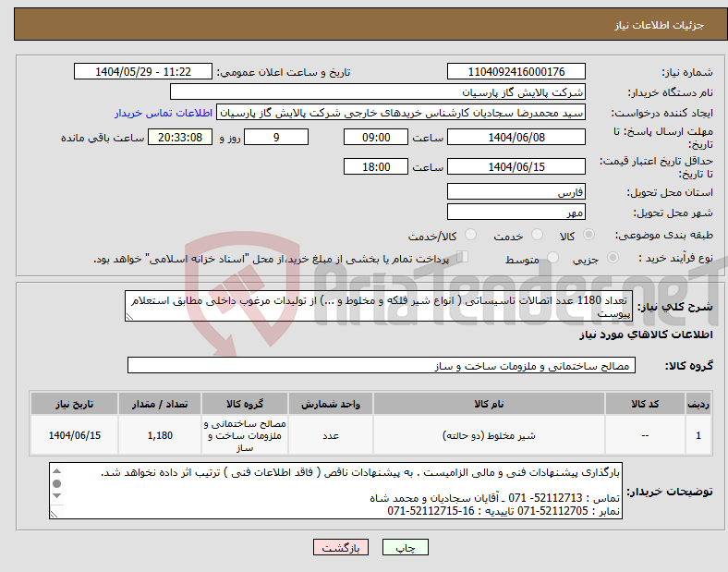Click goods group field مصالح ساختمانی
This screenshot has width=728, height=572.
382,365
